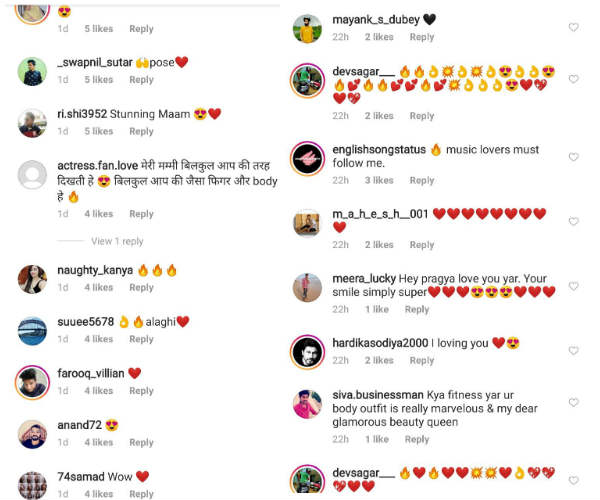Like the first devsagar___ emoji comment
Screen dimensions: 600x500
pos(573,79)
